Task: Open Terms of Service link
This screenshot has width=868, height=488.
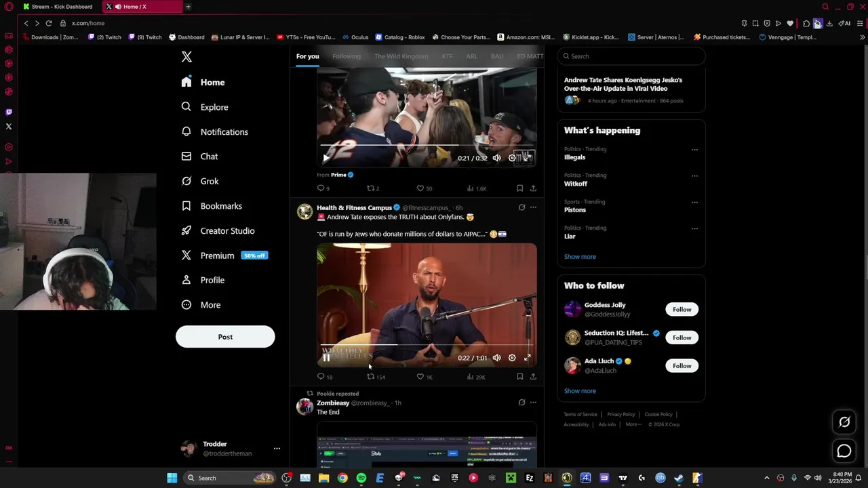Action: pos(580,414)
